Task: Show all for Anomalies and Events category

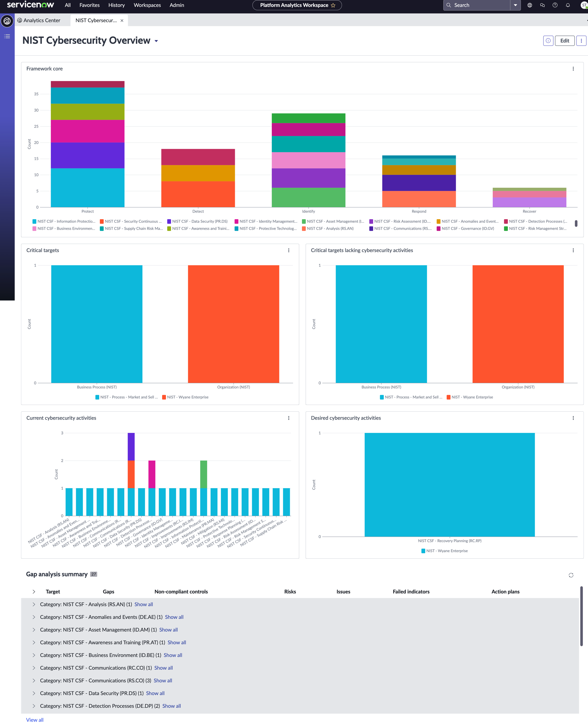Action: [x=174, y=617]
